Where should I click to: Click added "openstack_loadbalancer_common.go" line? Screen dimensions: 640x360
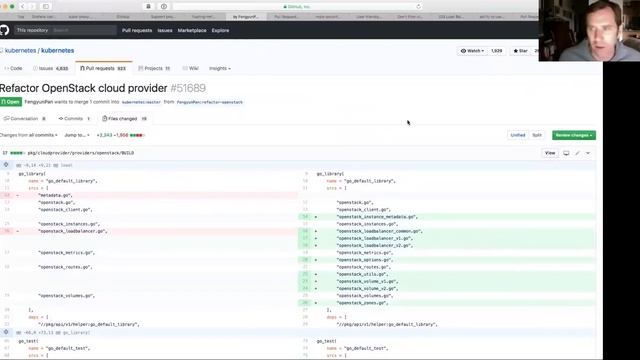coord(447,231)
